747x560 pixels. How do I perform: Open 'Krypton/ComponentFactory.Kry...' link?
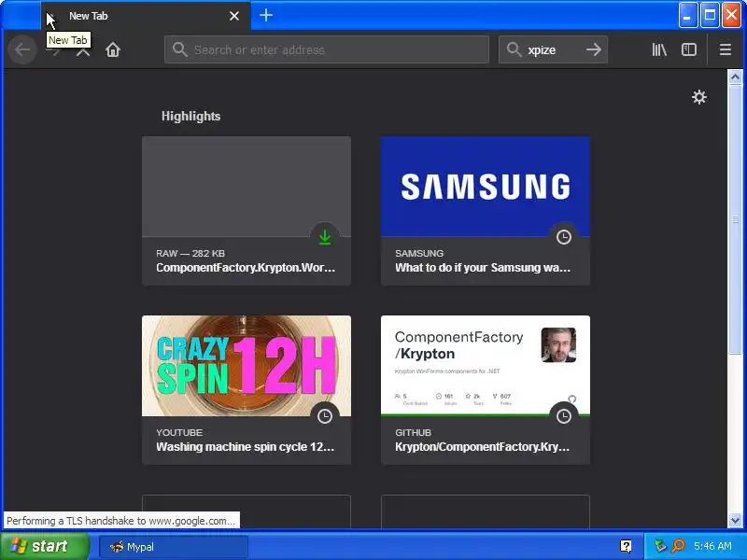(482, 447)
